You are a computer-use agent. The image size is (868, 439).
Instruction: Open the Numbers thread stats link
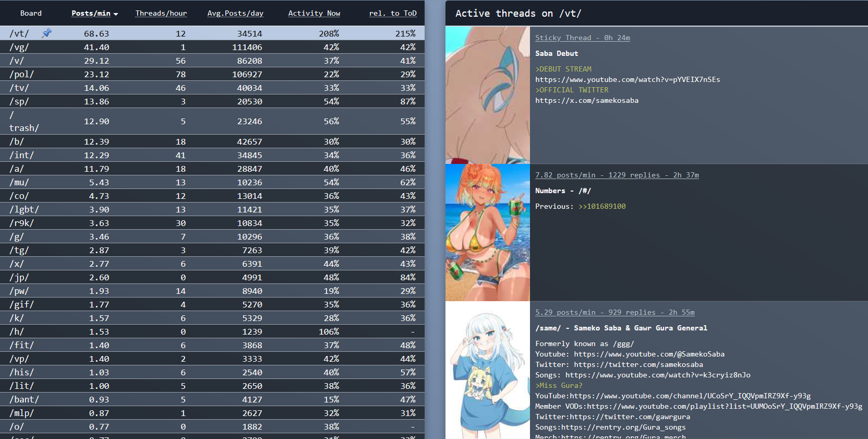tap(617, 175)
